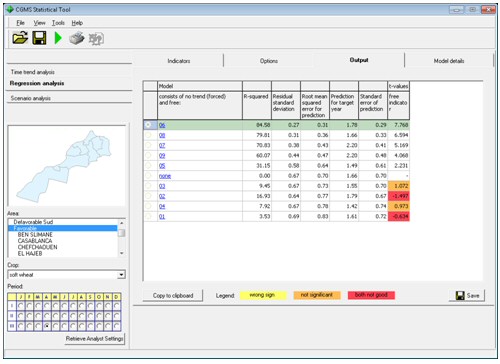Select radio button for model 01
500x364 pixels.
tap(148, 216)
